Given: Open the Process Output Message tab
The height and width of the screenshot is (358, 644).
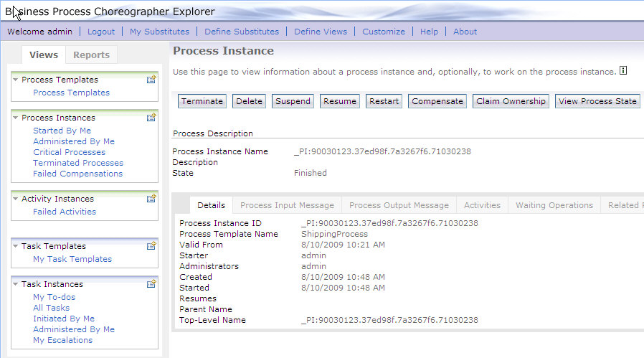Looking at the screenshot, I should click(x=399, y=205).
